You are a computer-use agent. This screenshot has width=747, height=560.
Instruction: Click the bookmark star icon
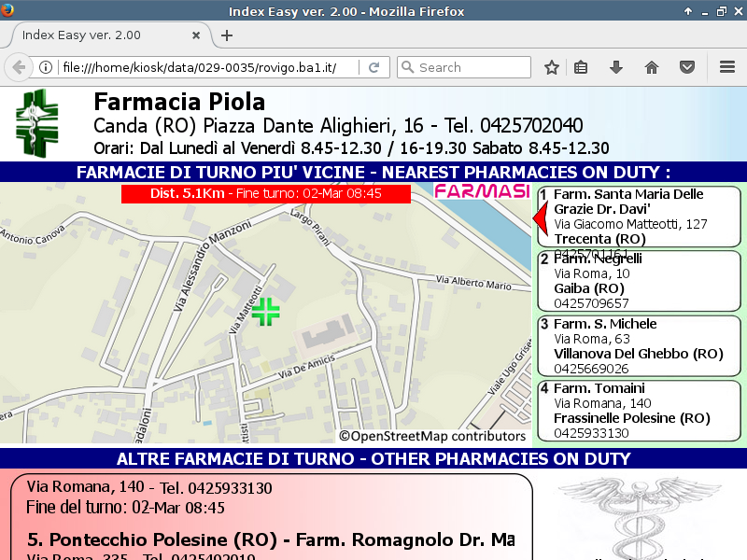coord(552,67)
